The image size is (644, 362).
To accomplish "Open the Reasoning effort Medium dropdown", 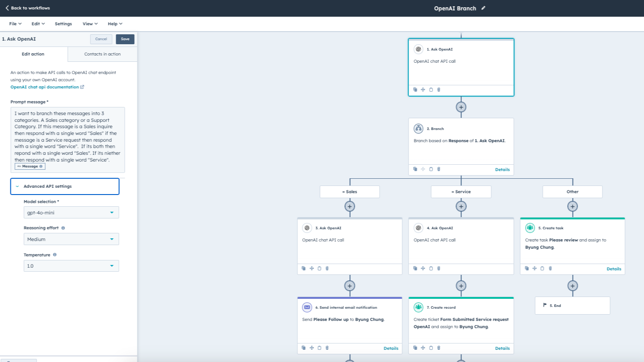I will [x=71, y=239].
